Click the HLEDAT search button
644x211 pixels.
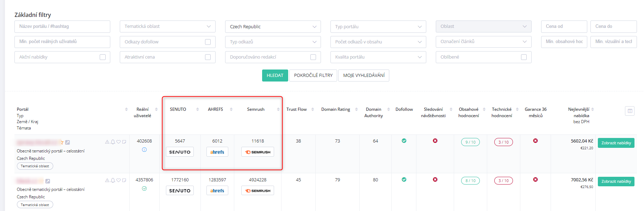[275, 76]
